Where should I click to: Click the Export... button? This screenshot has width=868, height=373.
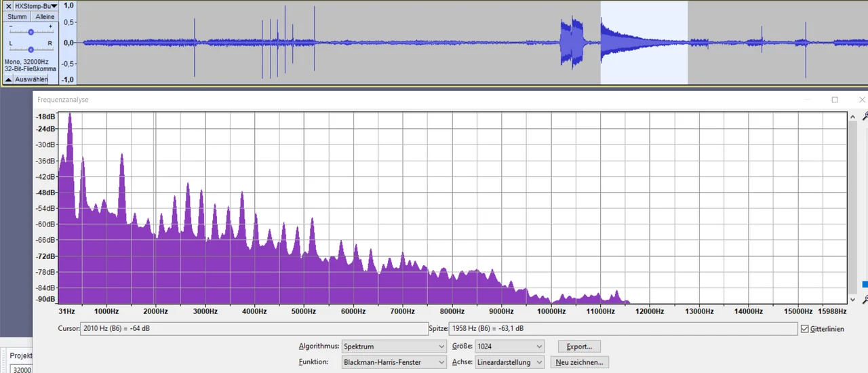point(579,347)
